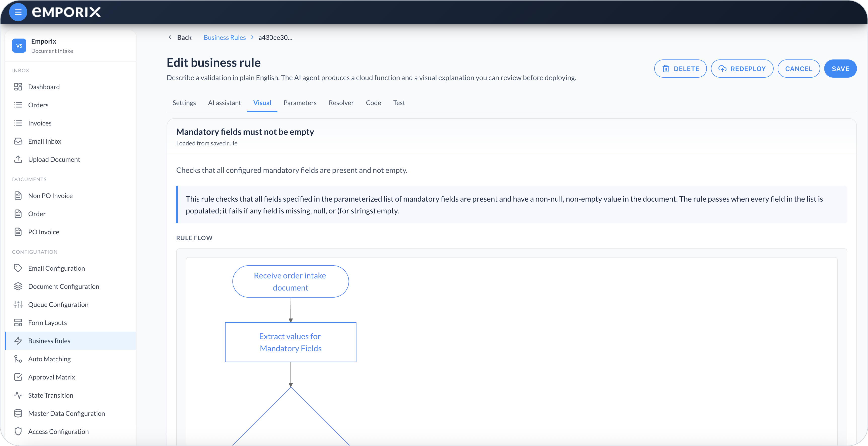868x446 pixels.
Task: Click the State Transition pulse icon
Action: tap(18, 395)
